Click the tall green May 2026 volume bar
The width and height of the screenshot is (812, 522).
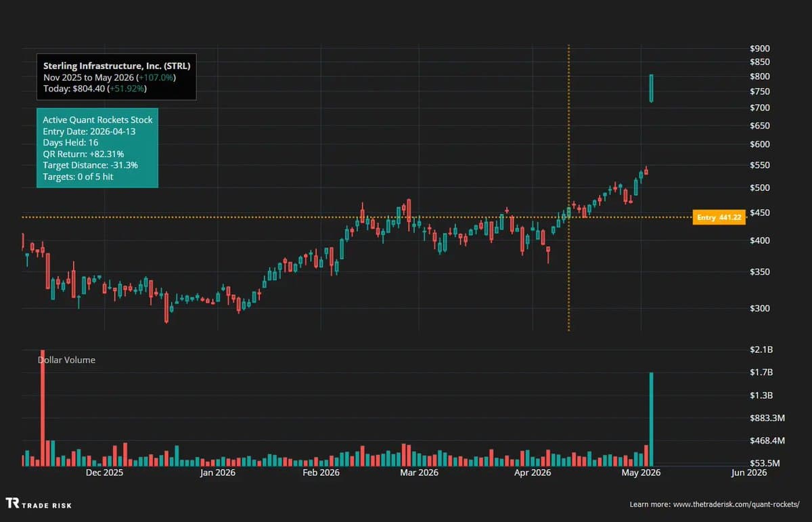click(x=652, y=419)
